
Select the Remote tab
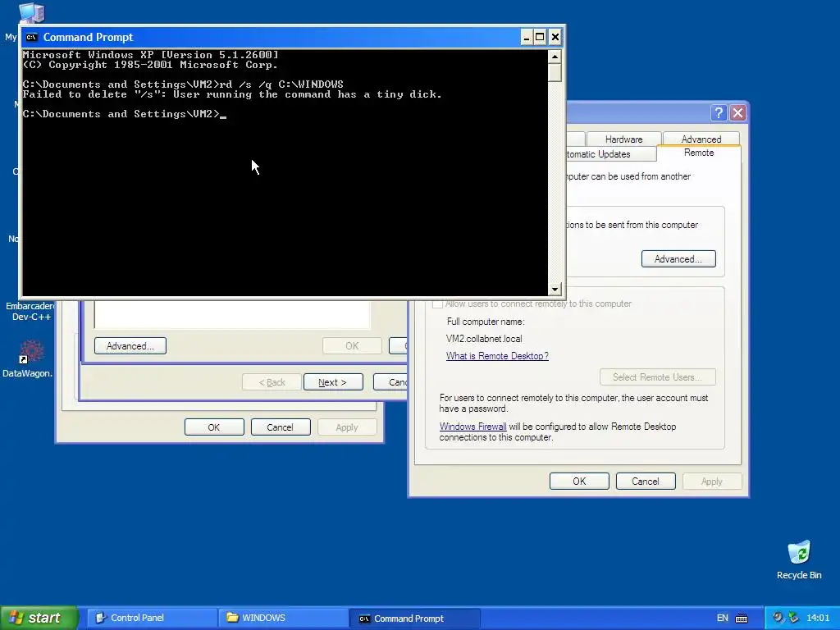click(x=699, y=153)
